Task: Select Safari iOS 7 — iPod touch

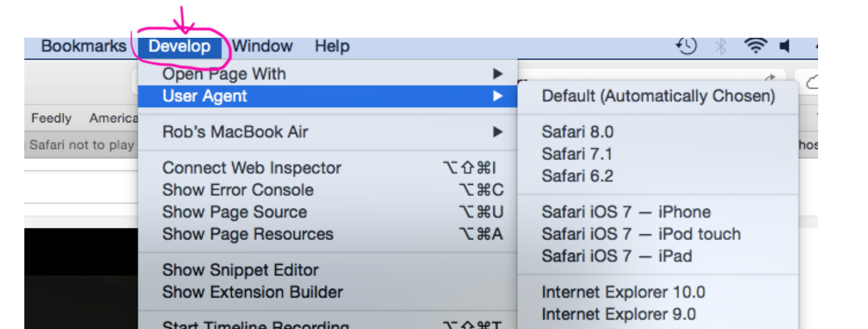Action: point(658,234)
